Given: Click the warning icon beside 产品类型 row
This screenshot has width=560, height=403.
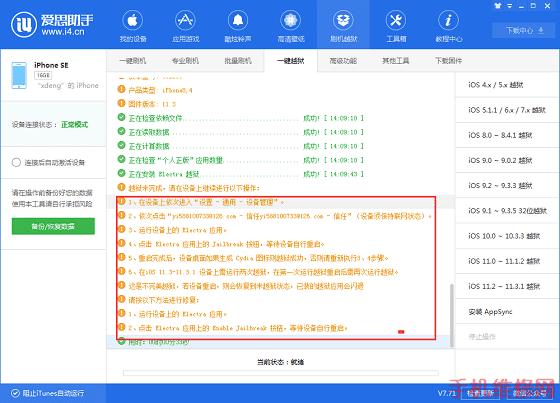Looking at the screenshot, I should pyautogui.click(x=121, y=89).
